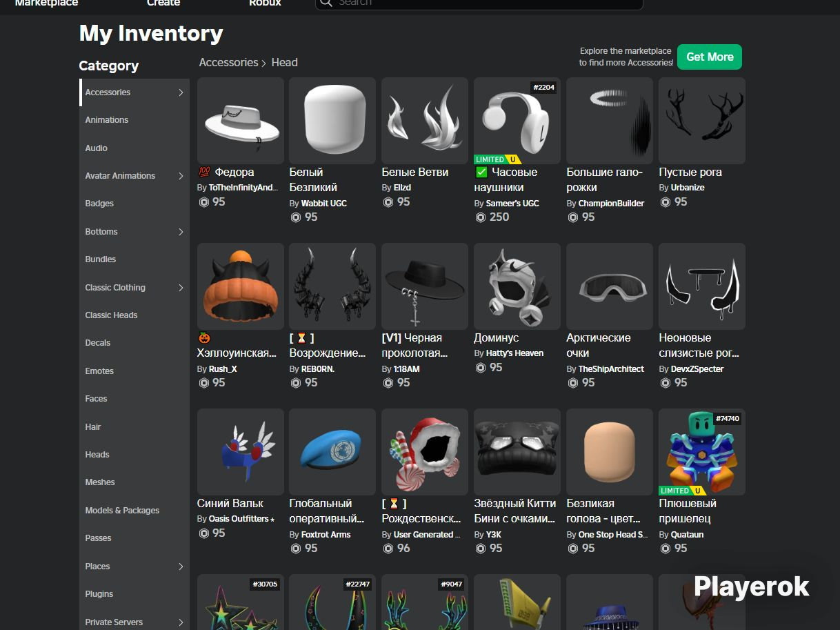
Task: Open the Плюшевый пришелец thumbnail
Action: [702, 452]
